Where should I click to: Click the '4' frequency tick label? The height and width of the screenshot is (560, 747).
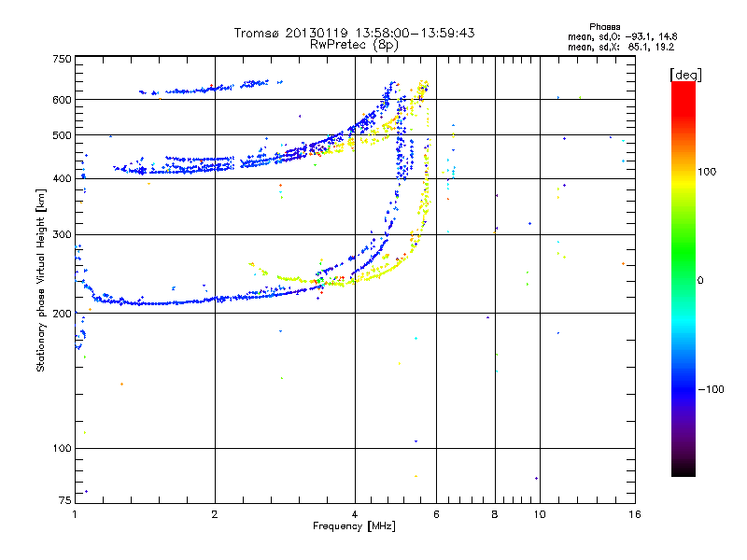point(355,514)
